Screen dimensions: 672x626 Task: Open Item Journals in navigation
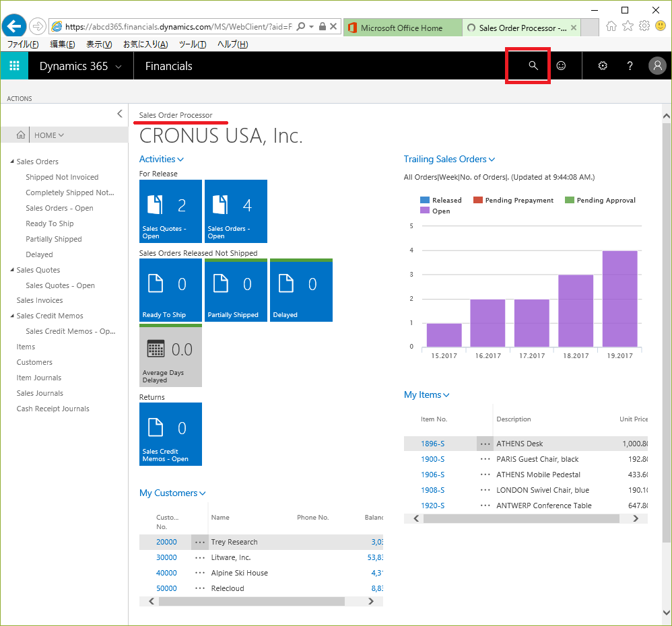tap(39, 378)
